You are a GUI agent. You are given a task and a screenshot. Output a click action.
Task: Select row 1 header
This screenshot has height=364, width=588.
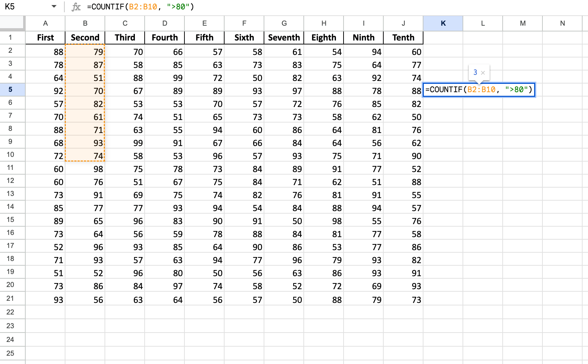coord(12,37)
